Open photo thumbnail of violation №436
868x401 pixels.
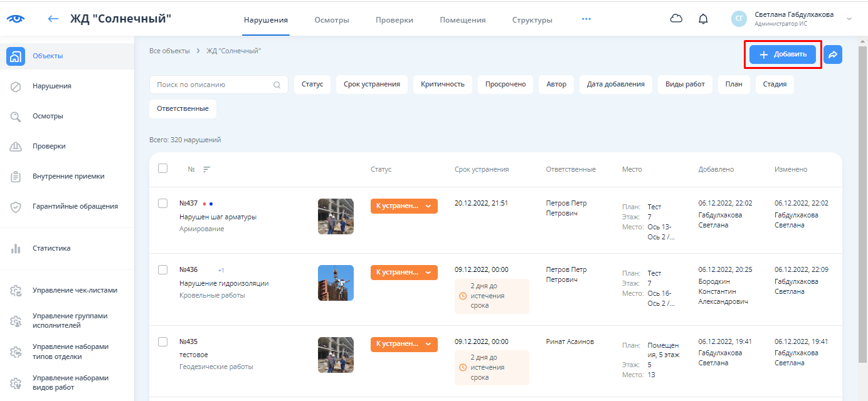tap(336, 283)
